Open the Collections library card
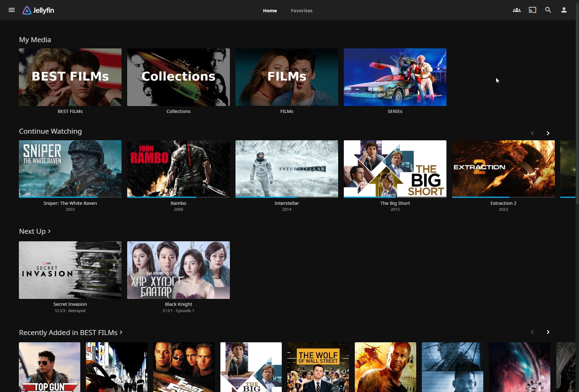This screenshot has height=392, width=579. 179,77
